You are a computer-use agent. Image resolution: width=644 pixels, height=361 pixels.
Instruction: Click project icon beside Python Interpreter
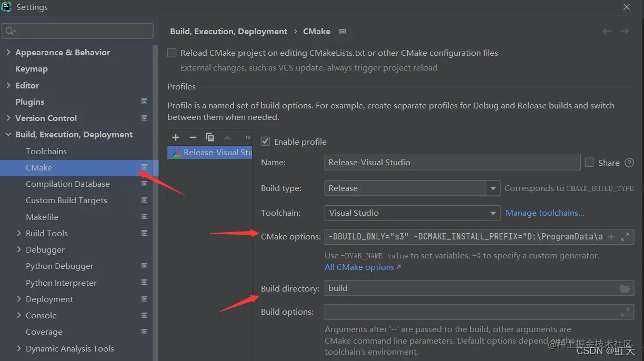click(x=145, y=283)
